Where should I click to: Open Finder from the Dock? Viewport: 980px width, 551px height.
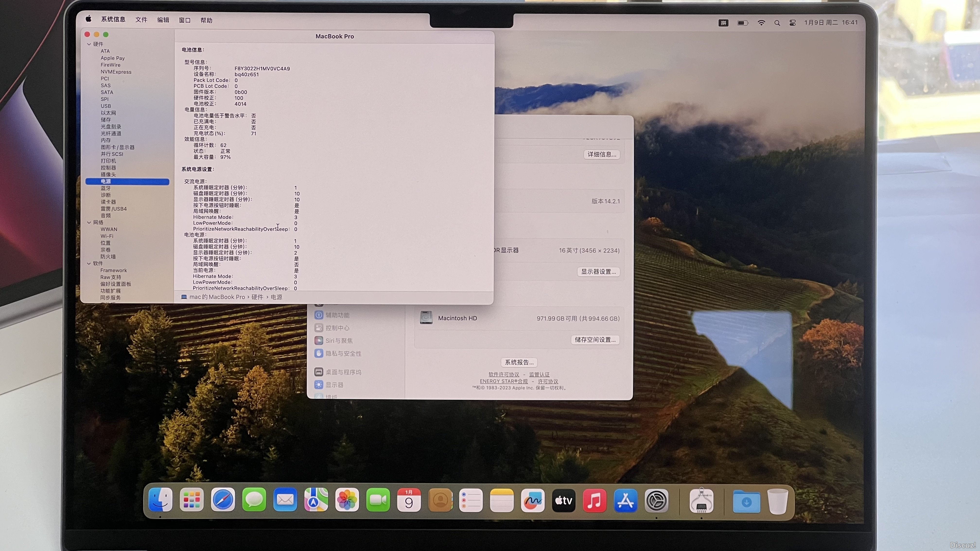[160, 500]
